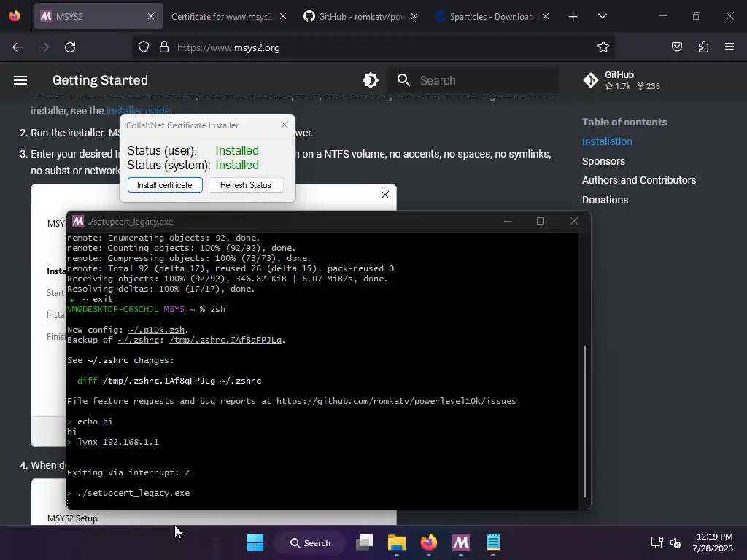This screenshot has width=747, height=560.
Task: Open the installer guide link
Action: (138, 111)
